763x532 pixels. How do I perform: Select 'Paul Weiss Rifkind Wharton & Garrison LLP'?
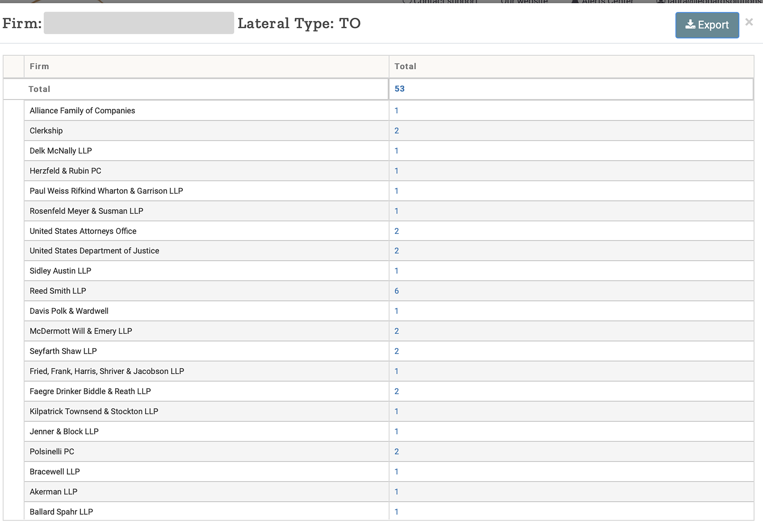coord(206,191)
